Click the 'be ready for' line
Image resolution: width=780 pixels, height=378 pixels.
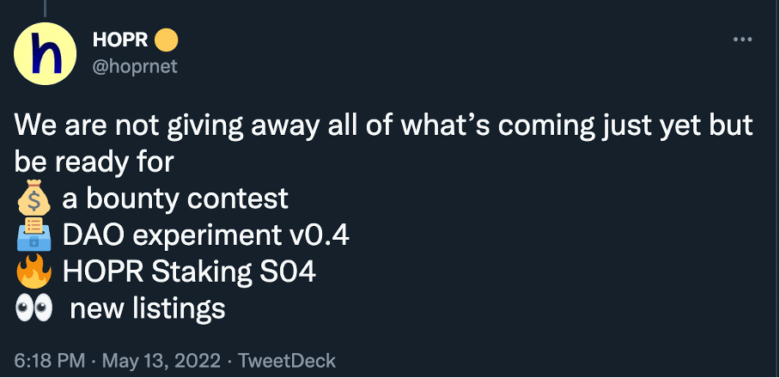click(x=94, y=162)
